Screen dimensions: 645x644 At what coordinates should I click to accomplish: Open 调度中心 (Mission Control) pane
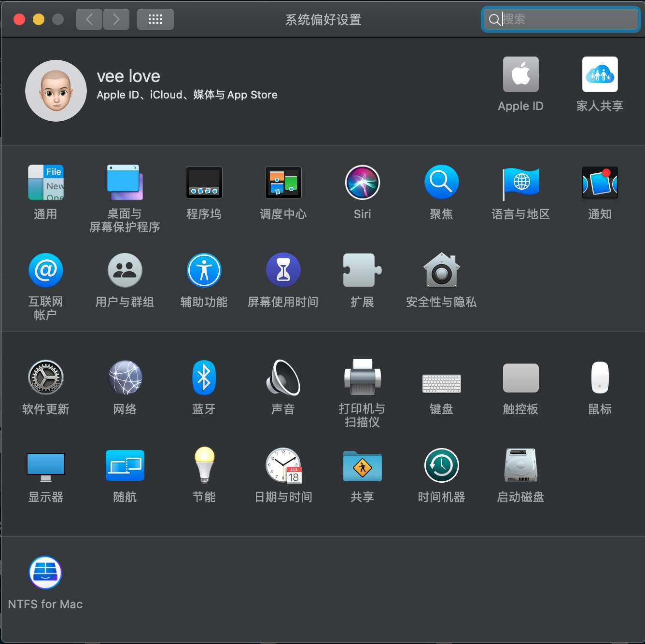point(283,182)
